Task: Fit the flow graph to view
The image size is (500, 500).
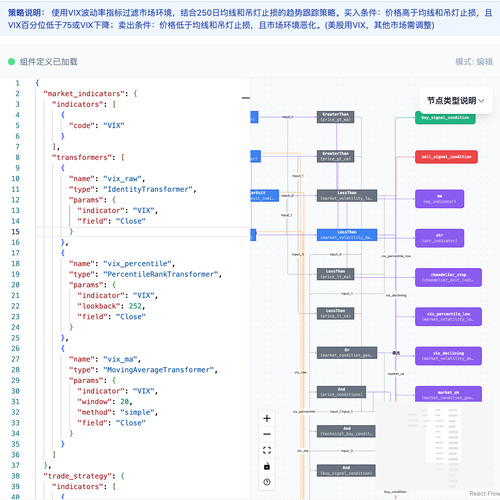Action: click(x=267, y=450)
